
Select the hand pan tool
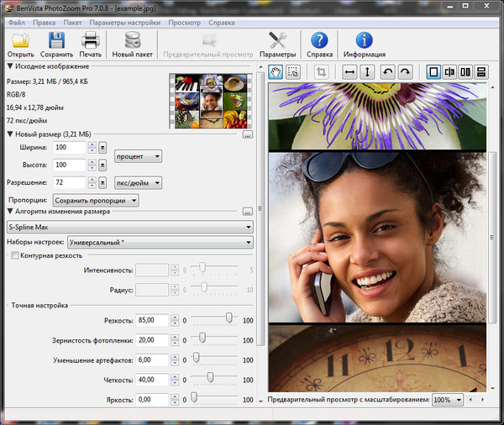tap(276, 72)
